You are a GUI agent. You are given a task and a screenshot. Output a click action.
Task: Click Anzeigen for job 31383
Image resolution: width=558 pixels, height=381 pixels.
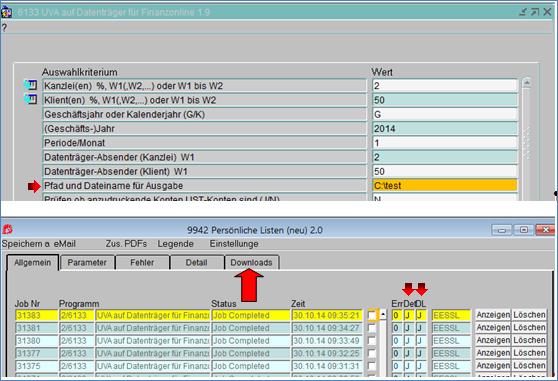[493, 315]
